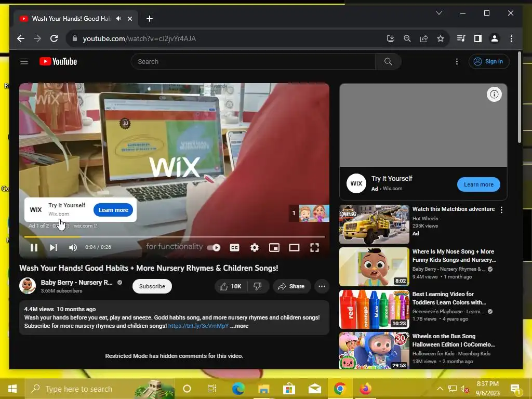Mute the video player volume
Screen dimensions: 532x399
pyautogui.click(x=73, y=247)
